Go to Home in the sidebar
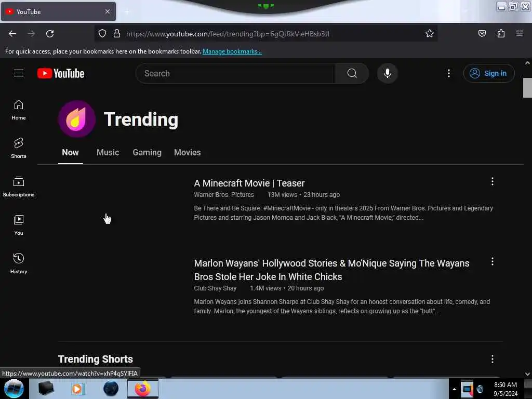This screenshot has height=399, width=532. pyautogui.click(x=19, y=110)
